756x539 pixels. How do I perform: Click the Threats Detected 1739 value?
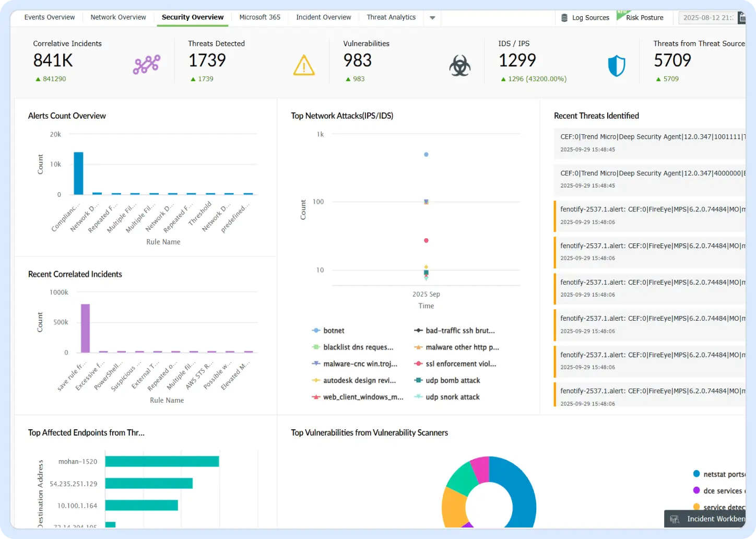207,61
